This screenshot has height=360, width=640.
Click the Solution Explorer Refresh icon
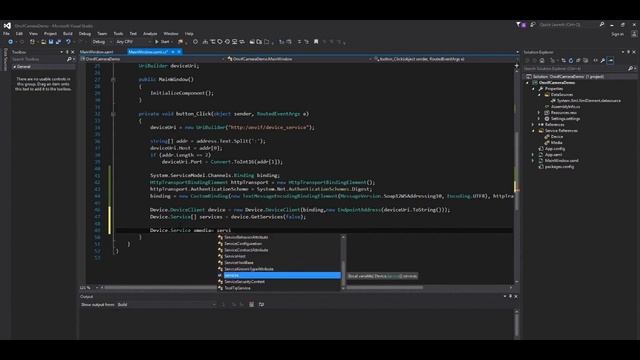point(571,60)
